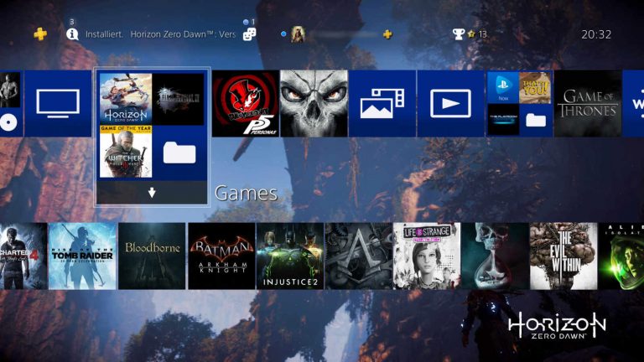The image size is (644, 362).
Task: Select Bloodborne from the games row
Action: [x=152, y=256]
